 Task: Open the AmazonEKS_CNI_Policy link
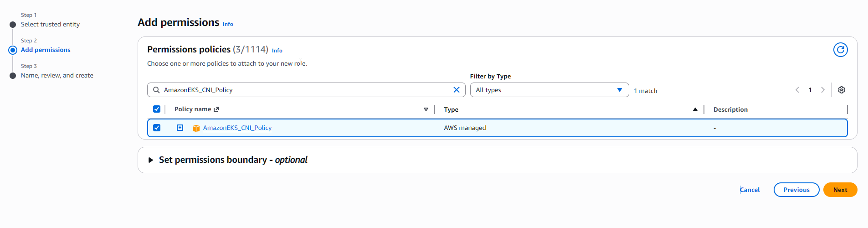237,128
